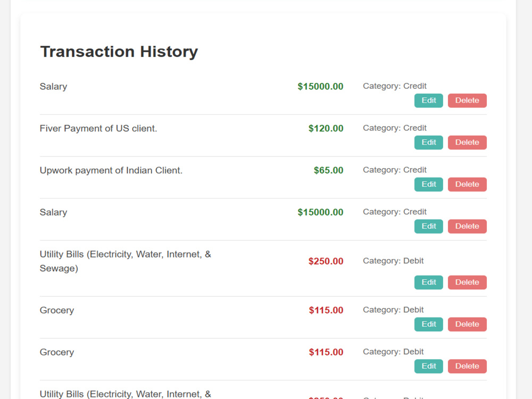The image size is (532, 399).
Task: Delete the Fiver Payment of US client transaction
Action: point(467,143)
